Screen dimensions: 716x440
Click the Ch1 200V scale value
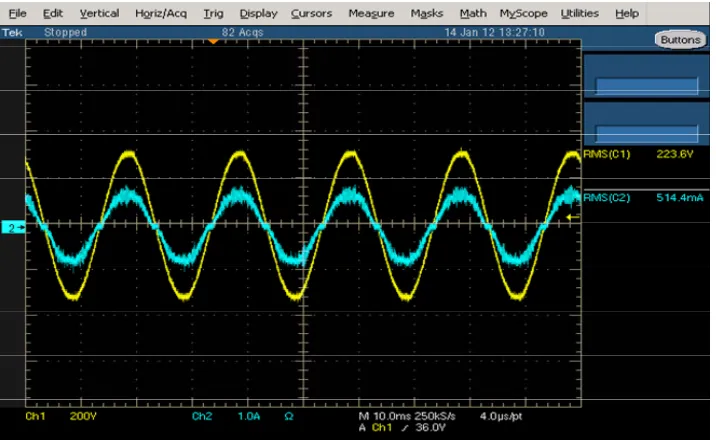point(83,416)
